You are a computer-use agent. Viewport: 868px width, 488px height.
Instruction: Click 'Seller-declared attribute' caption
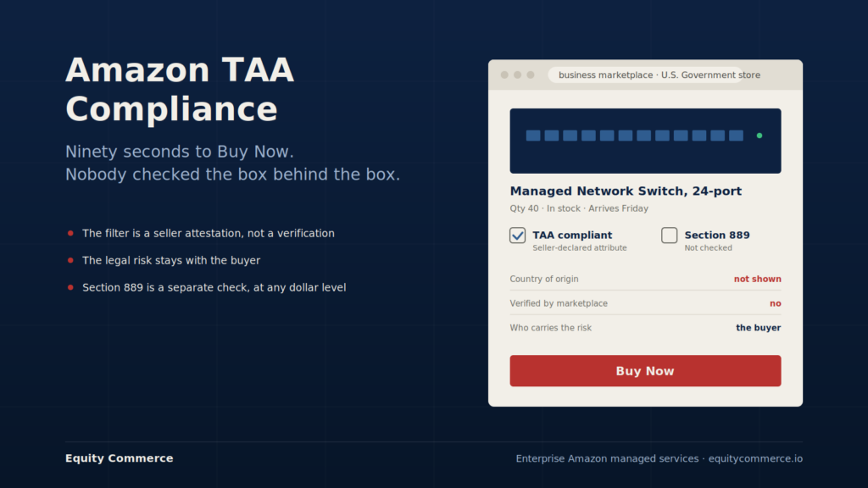pos(580,248)
